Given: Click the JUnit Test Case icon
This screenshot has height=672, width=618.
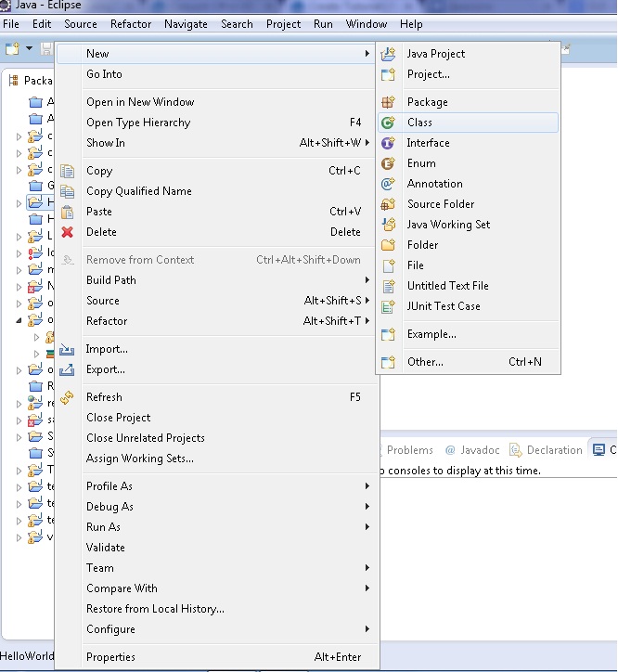Looking at the screenshot, I should coord(388,306).
